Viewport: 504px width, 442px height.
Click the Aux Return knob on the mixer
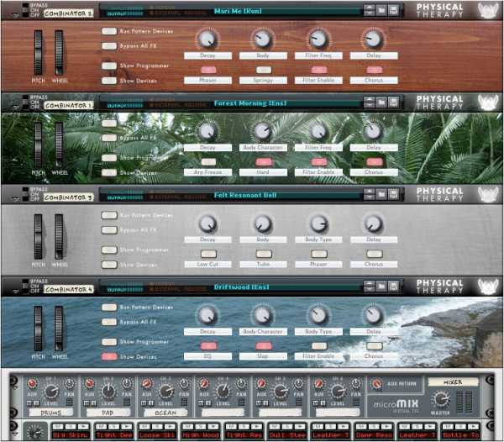tap(376, 383)
